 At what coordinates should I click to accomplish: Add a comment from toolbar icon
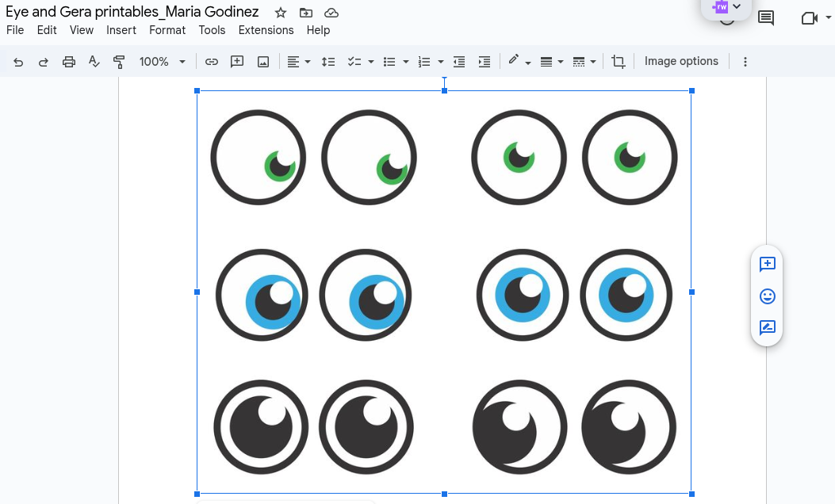click(x=237, y=62)
